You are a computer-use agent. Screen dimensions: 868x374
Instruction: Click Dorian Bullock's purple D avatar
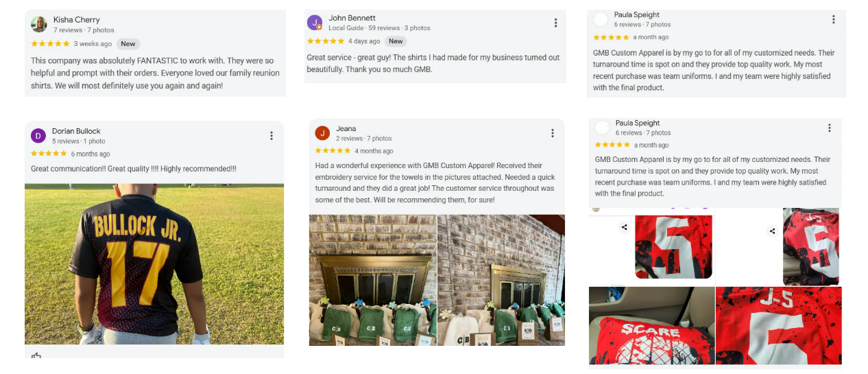(38, 136)
